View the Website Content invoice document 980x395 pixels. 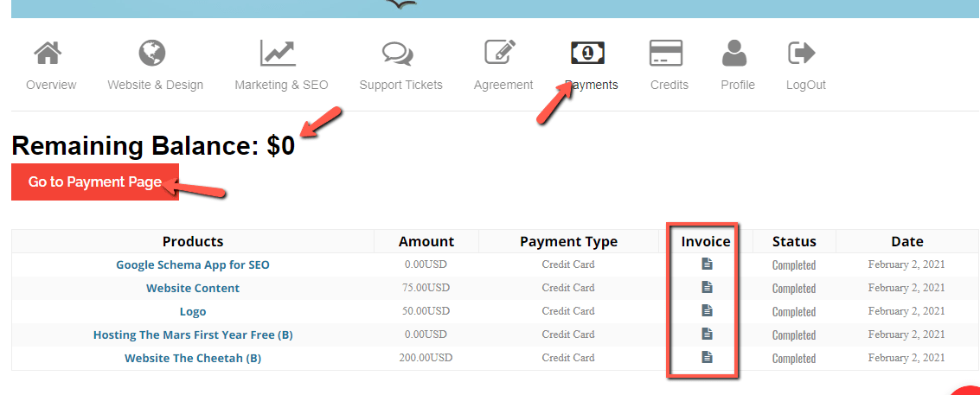707,287
